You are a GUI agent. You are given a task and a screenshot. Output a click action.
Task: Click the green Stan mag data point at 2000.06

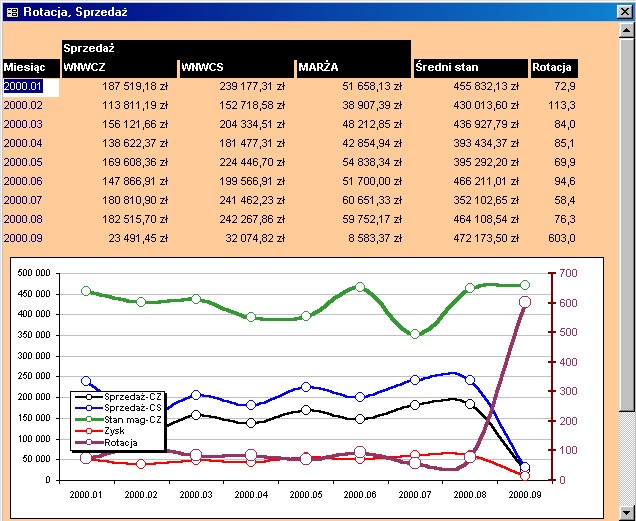pos(360,287)
